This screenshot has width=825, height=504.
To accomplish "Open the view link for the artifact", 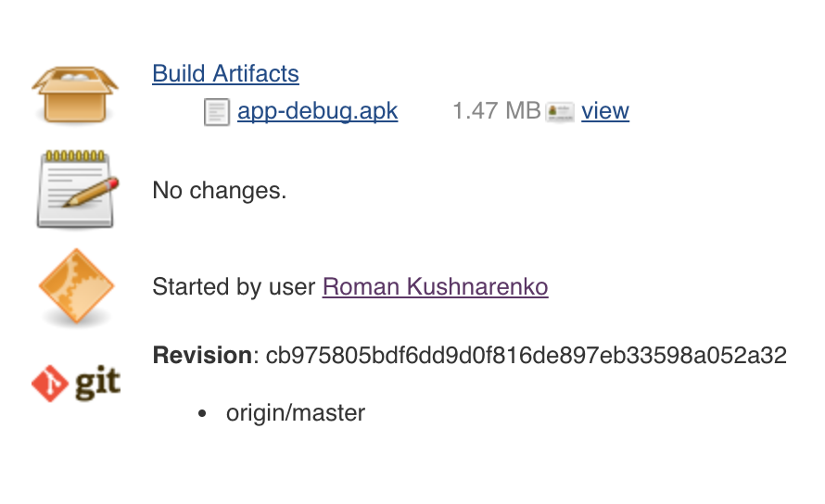I will 605,111.
